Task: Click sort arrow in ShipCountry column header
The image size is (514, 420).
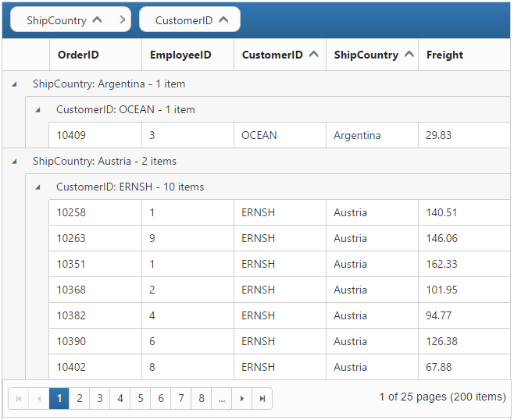Action: (409, 55)
